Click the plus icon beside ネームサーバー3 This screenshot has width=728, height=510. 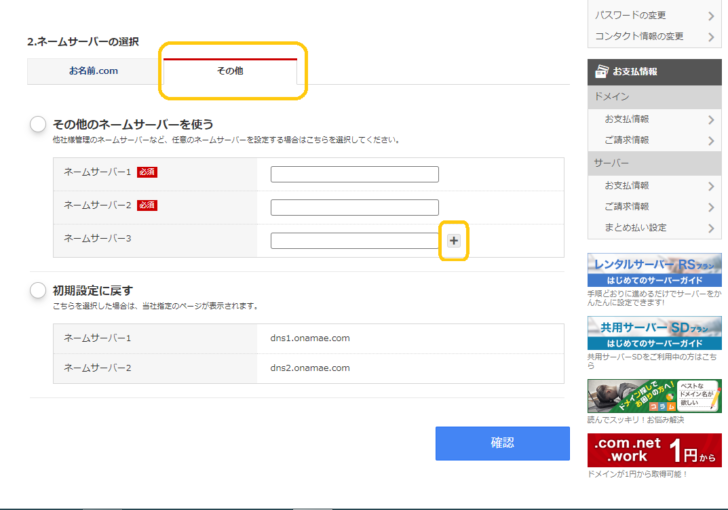tap(454, 241)
